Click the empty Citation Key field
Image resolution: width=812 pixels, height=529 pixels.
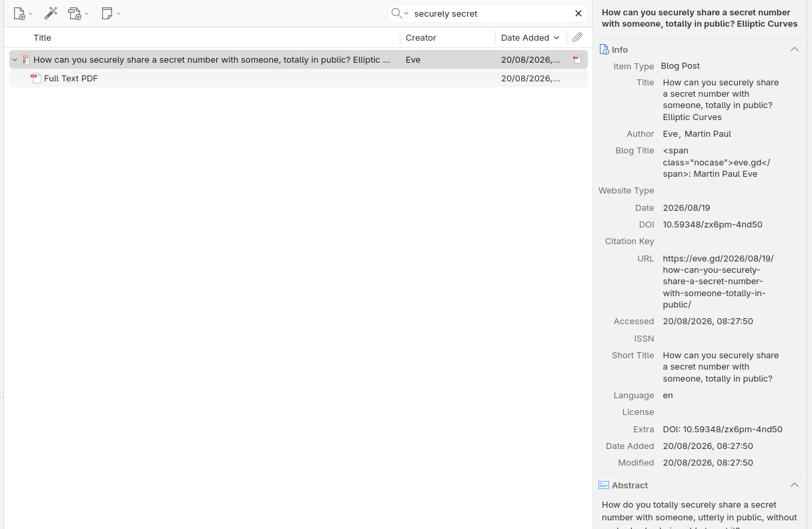pos(729,241)
